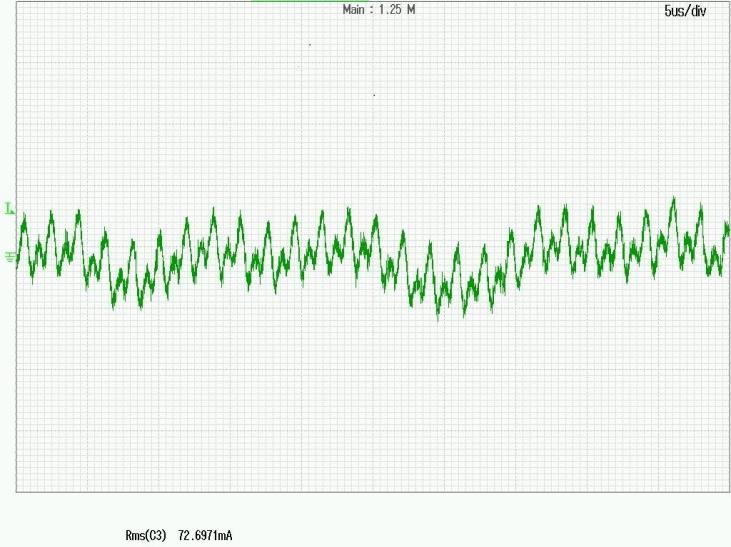Click the bottom-left corner of the grid
Image resolution: width=731 pixels, height=547 pixels.
pyautogui.click(x=16, y=491)
